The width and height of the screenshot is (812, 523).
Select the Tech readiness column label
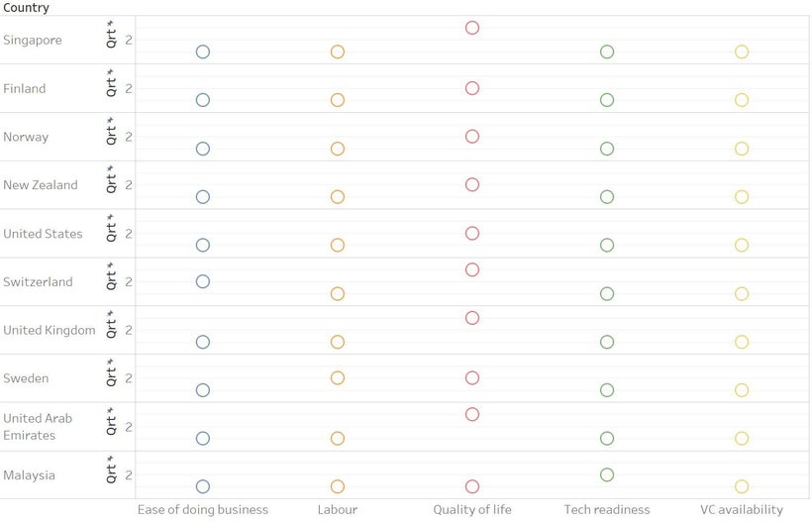607,510
